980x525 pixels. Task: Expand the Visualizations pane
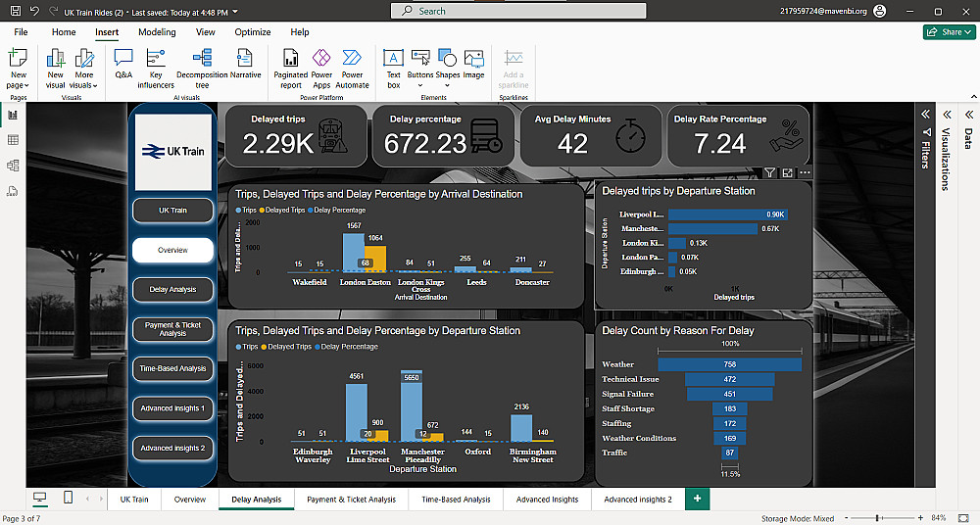[946, 114]
